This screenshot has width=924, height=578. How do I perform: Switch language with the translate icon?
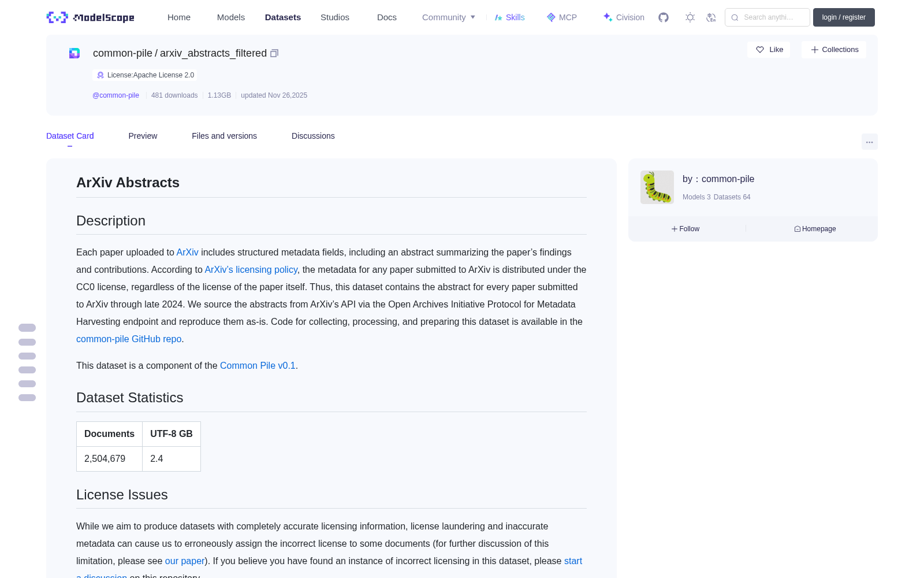point(711,17)
